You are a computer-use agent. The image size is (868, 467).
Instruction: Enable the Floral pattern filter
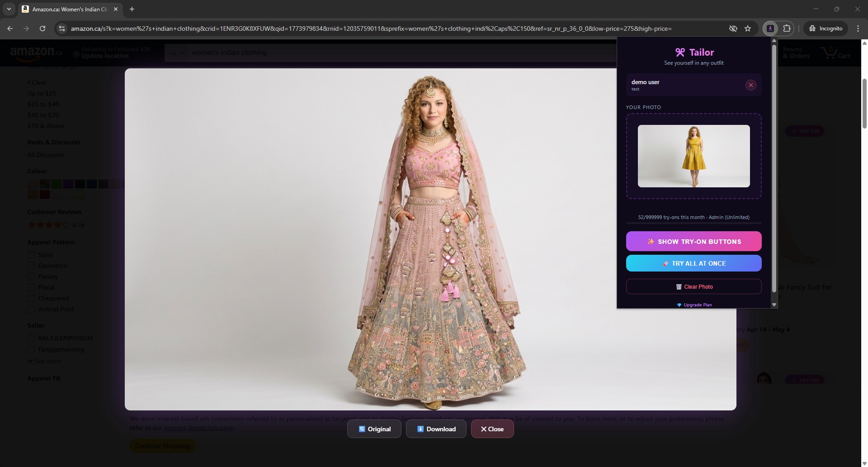31,287
